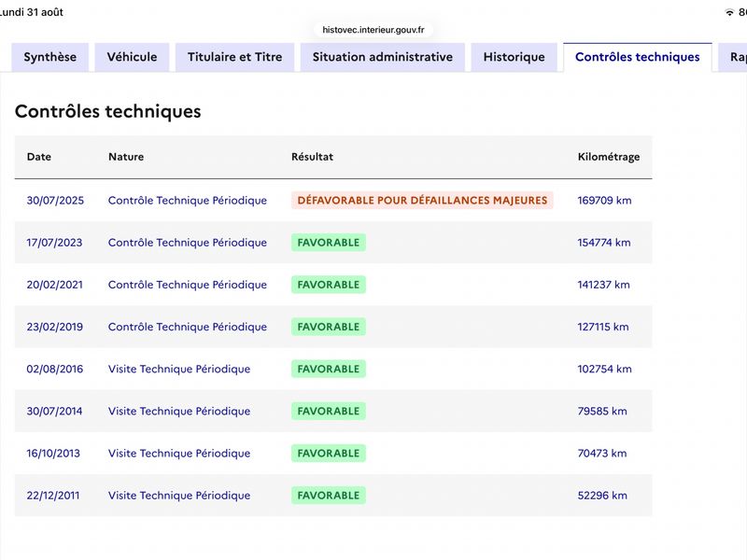747x560 pixels.
Task: Open the partially visible Rapport tab
Action: tap(734, 57)
